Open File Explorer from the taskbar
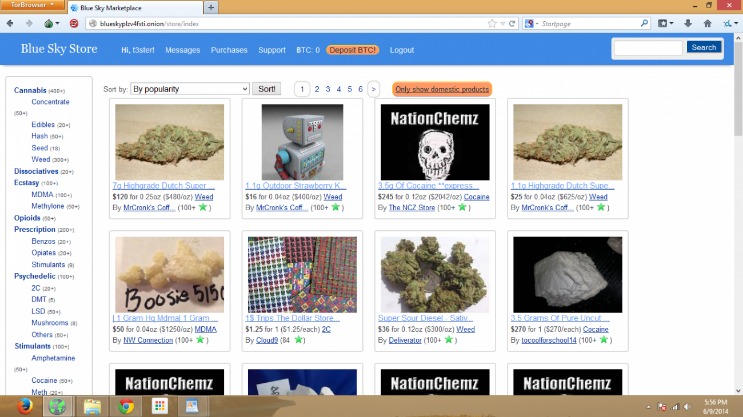This screenshot has height=417, width=743. click(x=92, y=406)
